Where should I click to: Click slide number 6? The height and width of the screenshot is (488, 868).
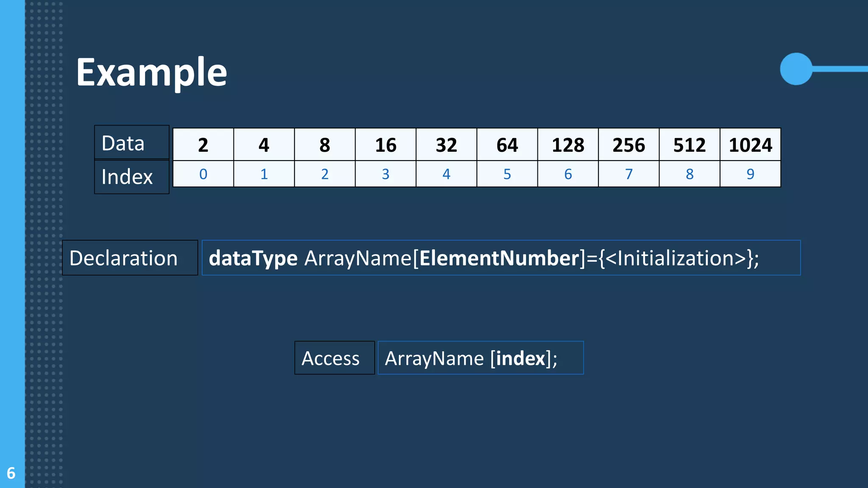point(11,473)
